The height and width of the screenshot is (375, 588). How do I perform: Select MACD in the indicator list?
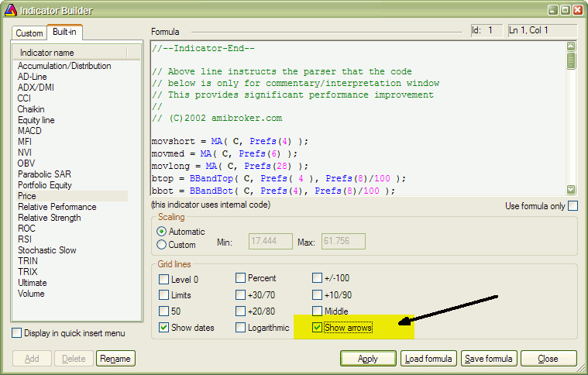click(x=29, y=131)
